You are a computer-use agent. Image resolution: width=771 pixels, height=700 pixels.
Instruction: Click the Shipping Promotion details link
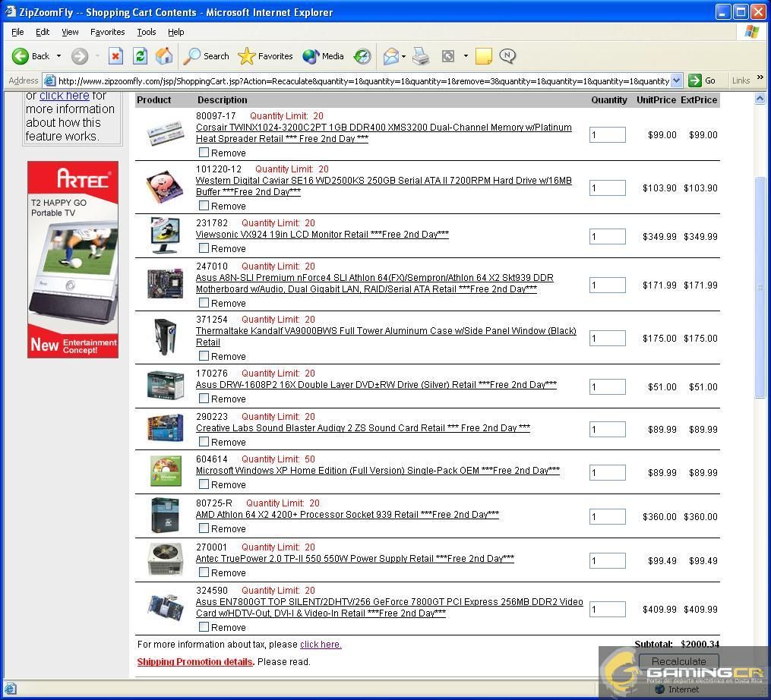tap(194, 662)
